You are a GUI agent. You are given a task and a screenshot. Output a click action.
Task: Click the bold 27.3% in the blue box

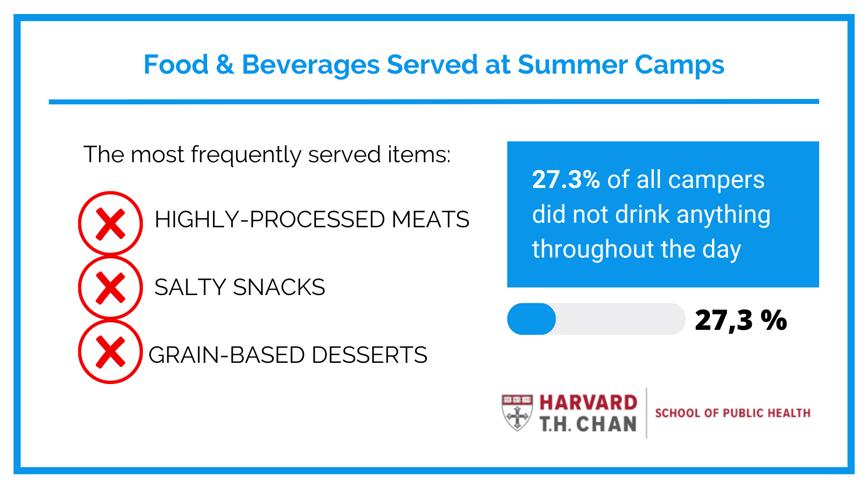[x=566, y=180]
